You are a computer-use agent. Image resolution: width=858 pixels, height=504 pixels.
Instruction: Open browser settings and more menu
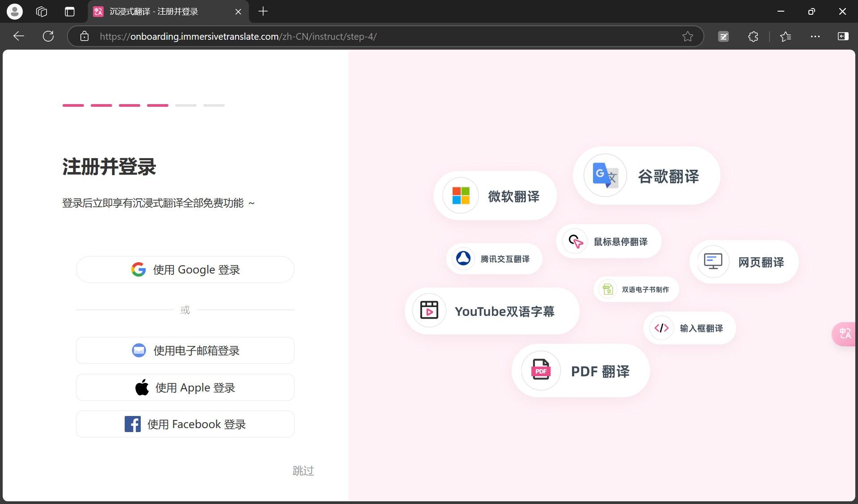[815, 37]
